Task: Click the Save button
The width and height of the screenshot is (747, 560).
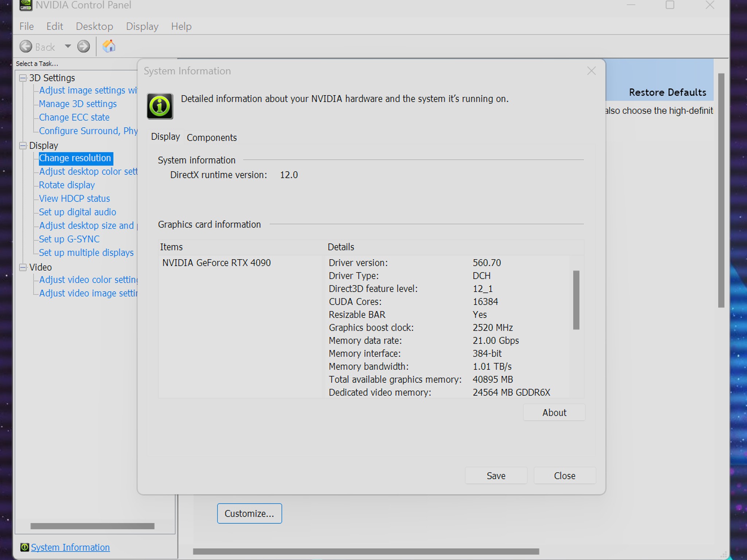Action: tap(496, 475)
